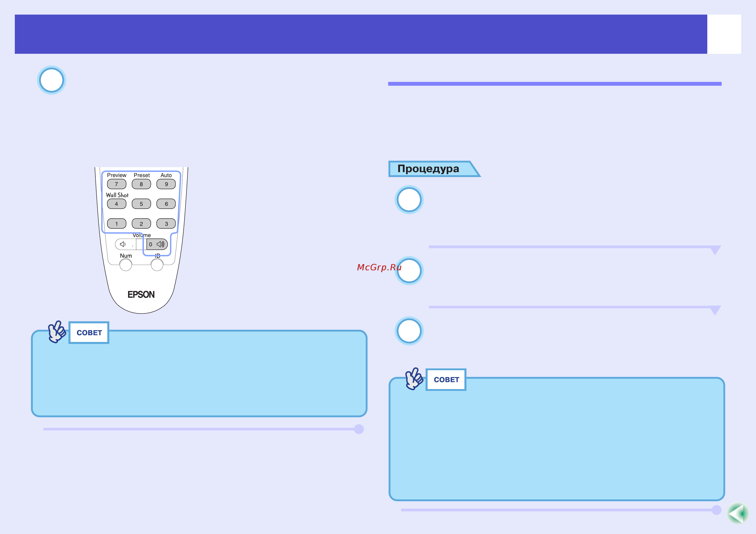Click remote number button 5

pyautogui.click(x=141, y=204)
